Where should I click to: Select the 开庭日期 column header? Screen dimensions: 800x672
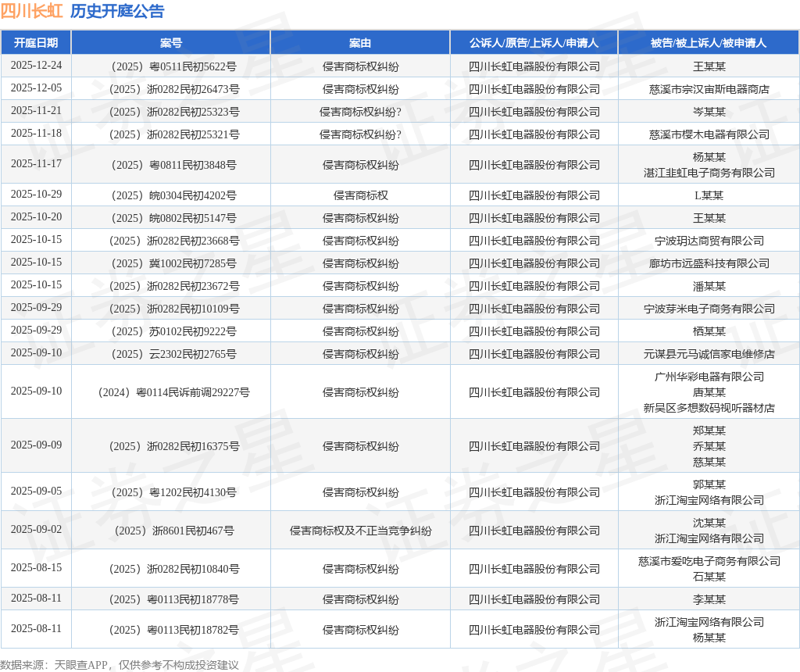36,43
